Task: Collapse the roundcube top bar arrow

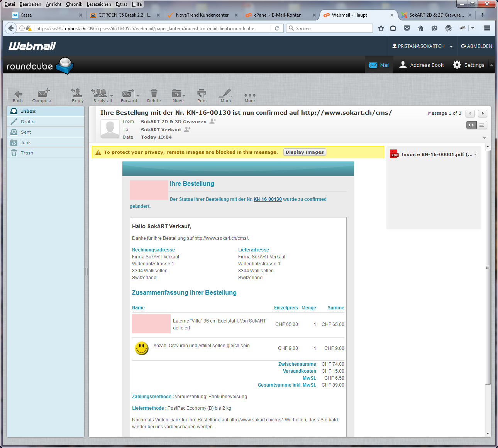Action: point(491,65)
